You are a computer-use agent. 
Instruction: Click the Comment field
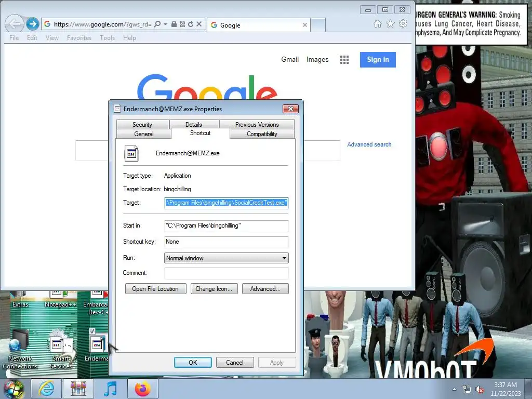(x=227, y=273)
